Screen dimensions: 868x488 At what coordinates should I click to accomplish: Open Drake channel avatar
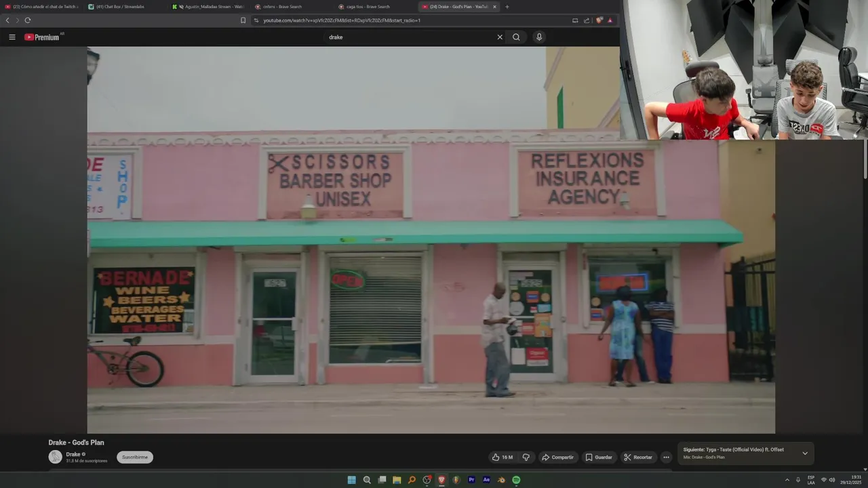point(55,457)
